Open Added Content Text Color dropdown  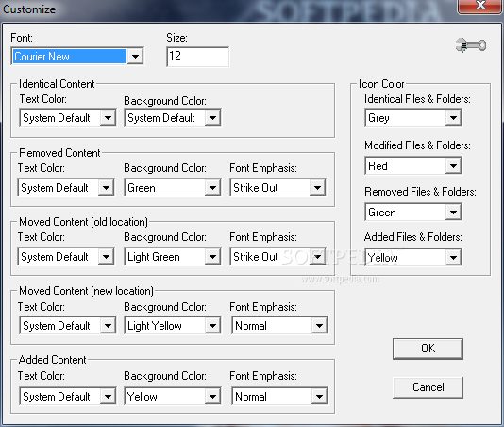pos(68,396)
